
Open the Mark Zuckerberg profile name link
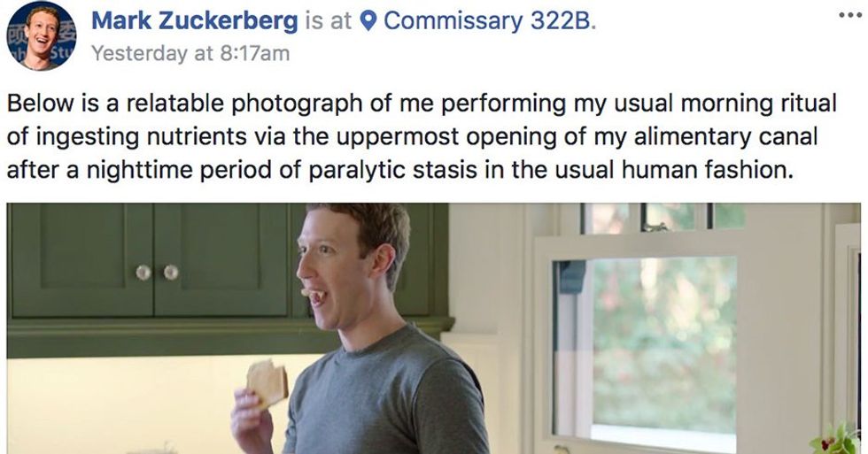(x=196, y=21)
